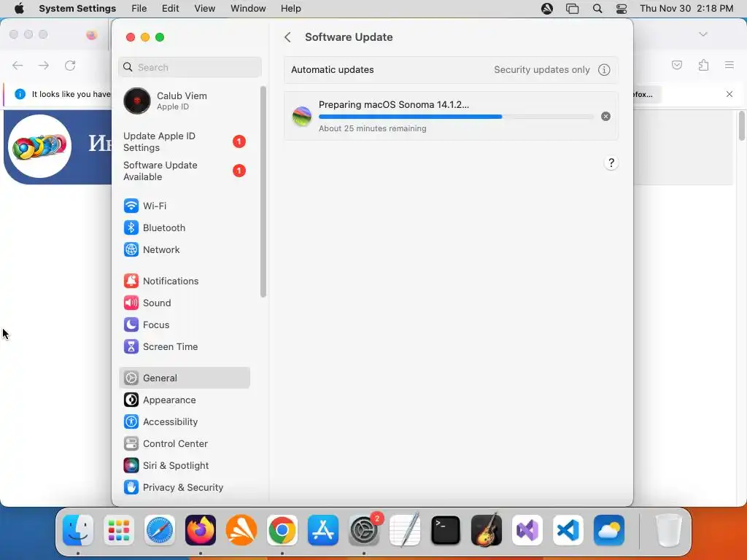Open the Apple menu
Viewport: 747px width, 560px height.
pyautogui.click(x=18, y=9)
